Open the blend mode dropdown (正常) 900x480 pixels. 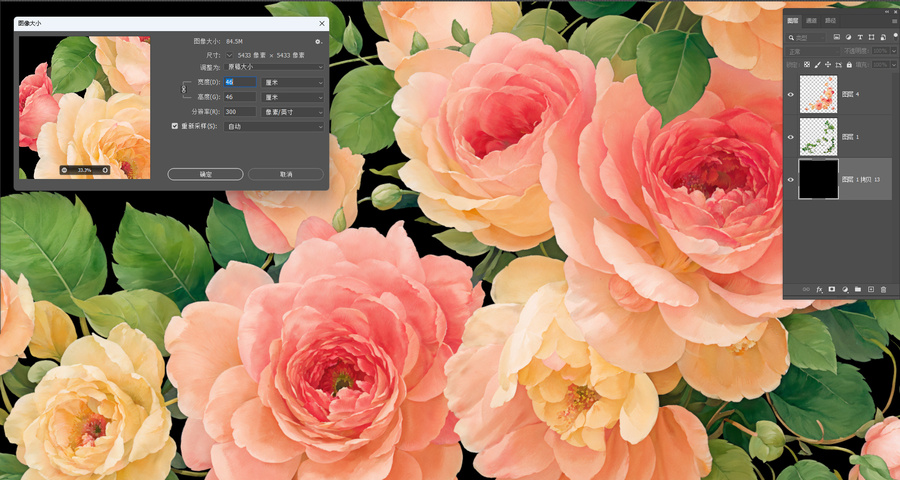[813, 51]
